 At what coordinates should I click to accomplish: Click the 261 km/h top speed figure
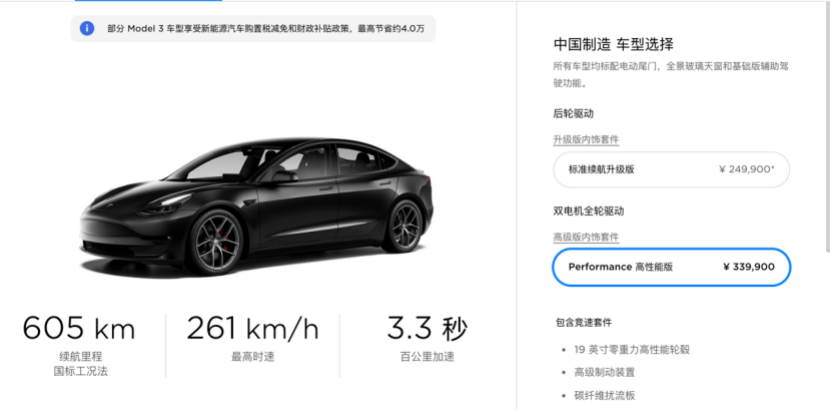tap(253, 329)
